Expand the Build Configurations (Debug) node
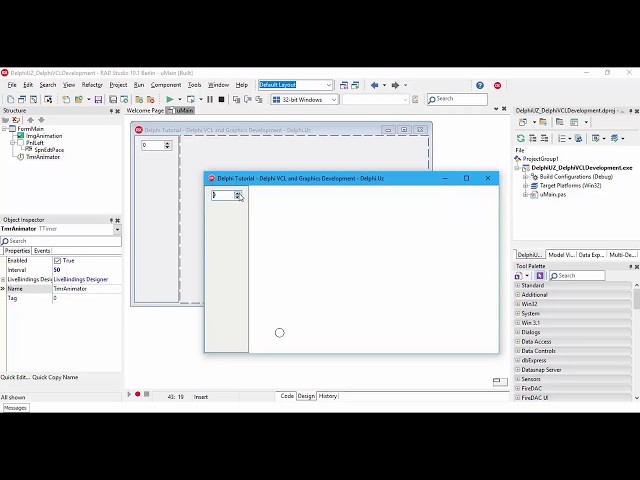Viewport: 640px width, 480px height. 526,177
